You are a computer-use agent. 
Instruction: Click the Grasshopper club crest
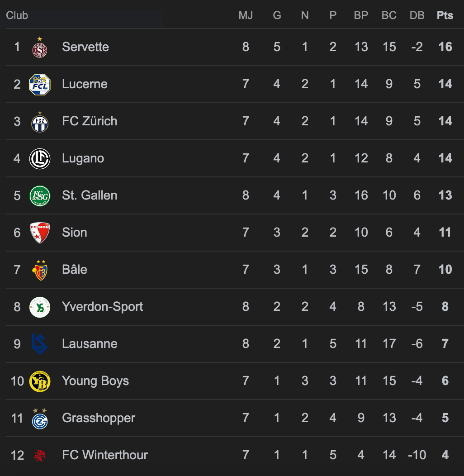click(40, 419)
